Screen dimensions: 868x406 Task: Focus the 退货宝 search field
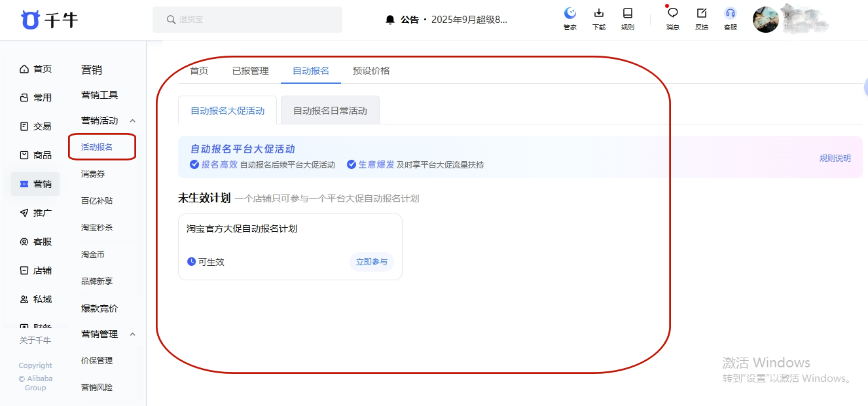[247, 20]
